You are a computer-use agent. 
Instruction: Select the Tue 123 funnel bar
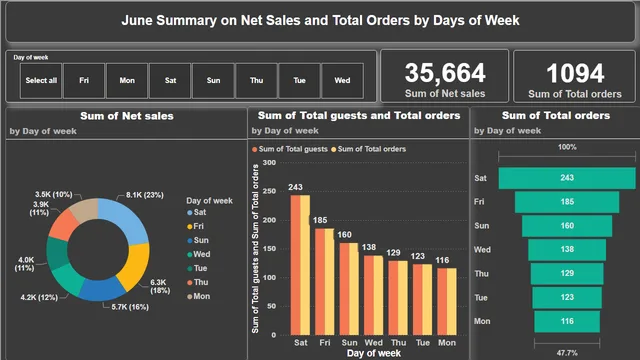[x=567, y=298]
